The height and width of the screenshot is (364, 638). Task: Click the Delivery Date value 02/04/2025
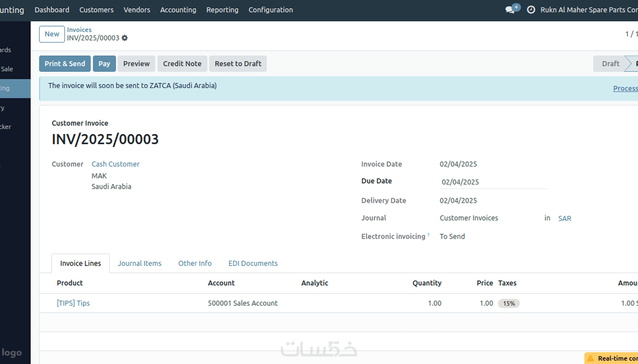pyautogui.click(x=458, y=200)
